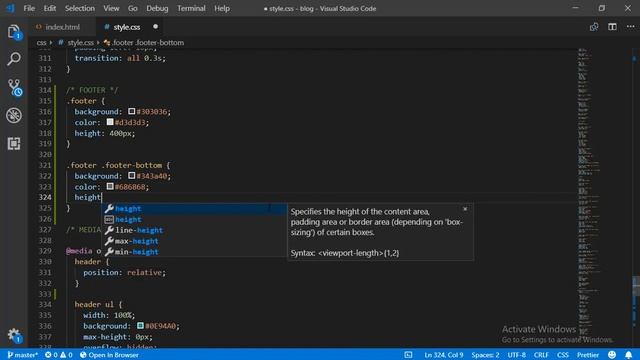Click line number 316 in gutter

coord(45,111)
